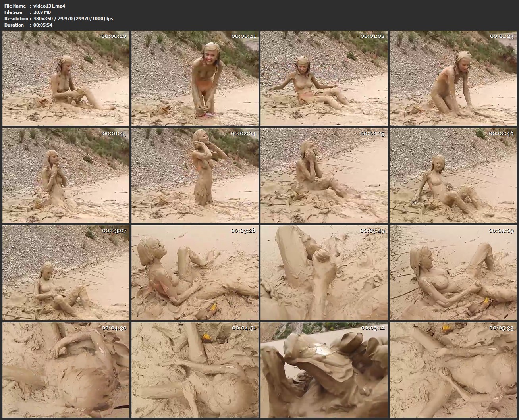Open the last thumbnail stamped 00:05:33

[453, 370]
